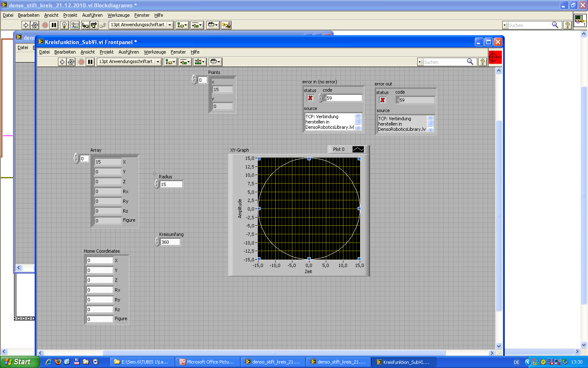Image resolution: width=588 pixels, height=368 pixels.
Task: Click context help question mark in Frontpanel
Action: (x=482, y=62)
